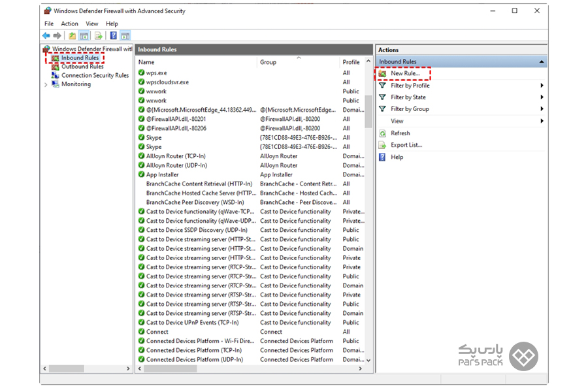Open the Action menu

70,24
